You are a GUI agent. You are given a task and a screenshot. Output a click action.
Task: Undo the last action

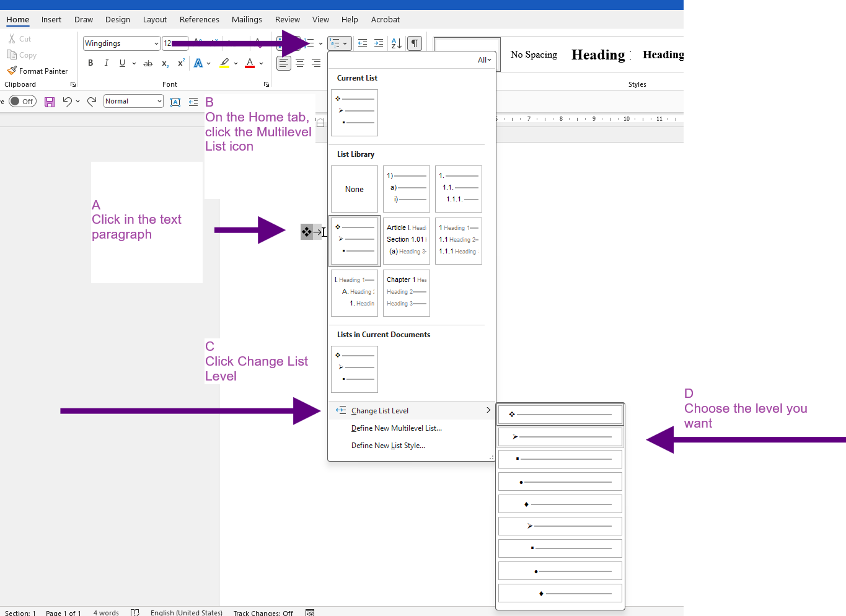click(x=67, y=102)
